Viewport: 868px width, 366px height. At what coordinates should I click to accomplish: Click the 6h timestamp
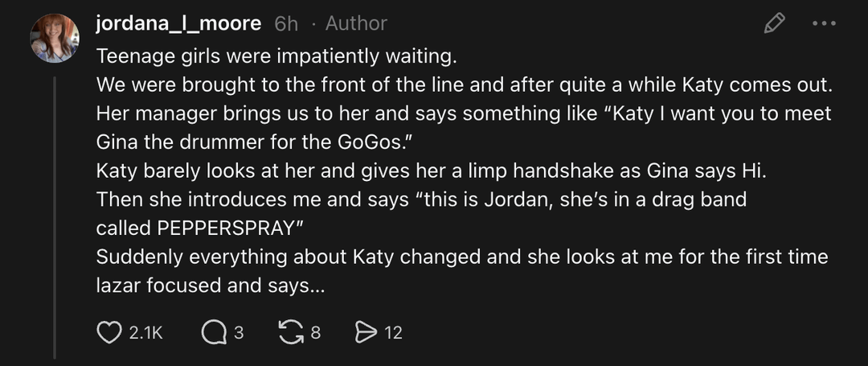[286, 24]
